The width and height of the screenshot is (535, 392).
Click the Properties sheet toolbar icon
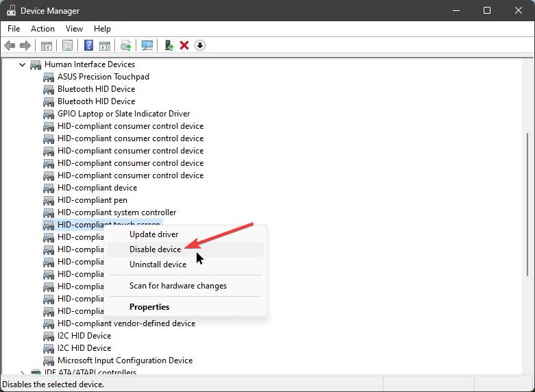(67, 45)
